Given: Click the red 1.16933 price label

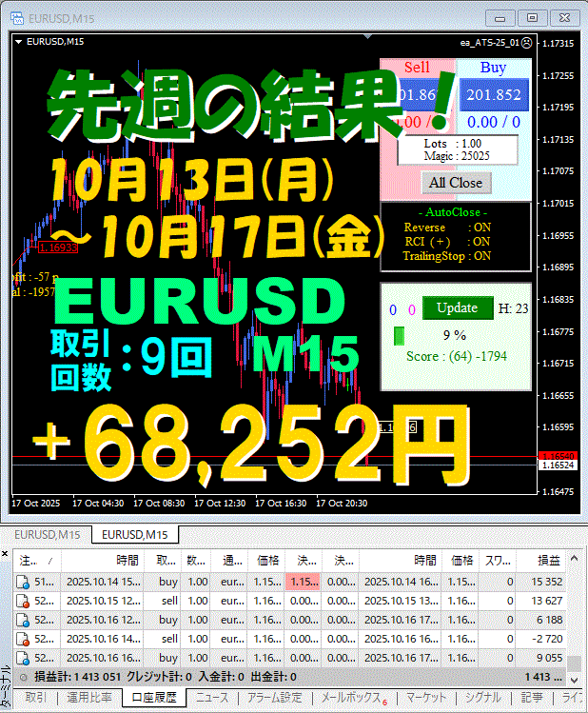Looking at the screenshot, I should coord(58,248).
